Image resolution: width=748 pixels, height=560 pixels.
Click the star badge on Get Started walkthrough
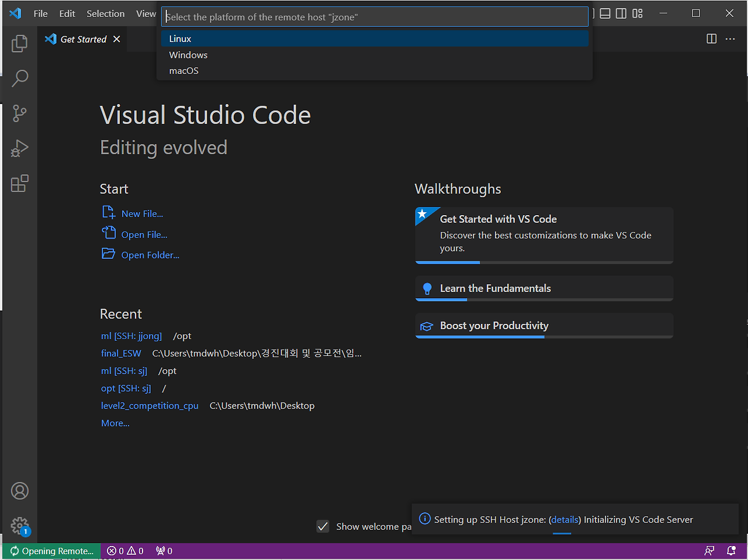click(423, 215)
